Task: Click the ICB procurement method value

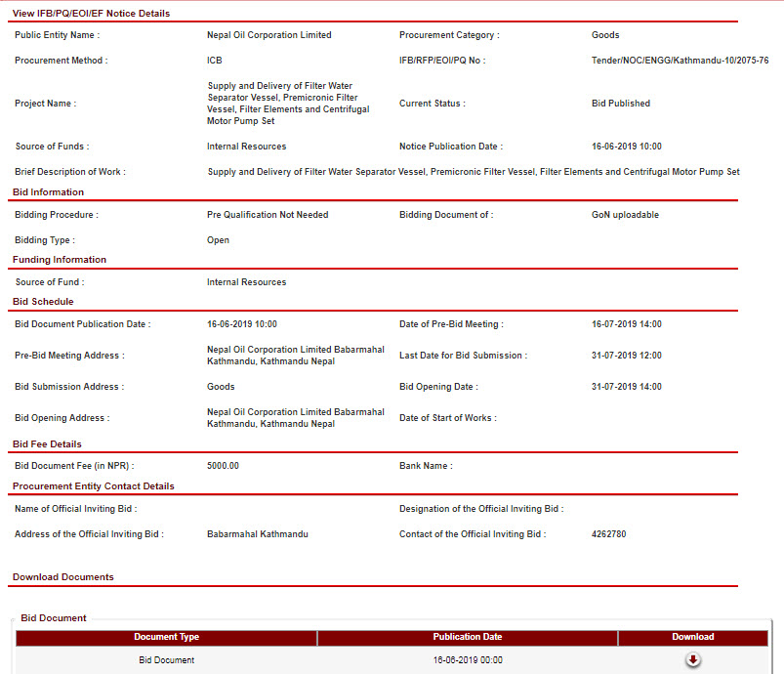Action: click(215, 61)
